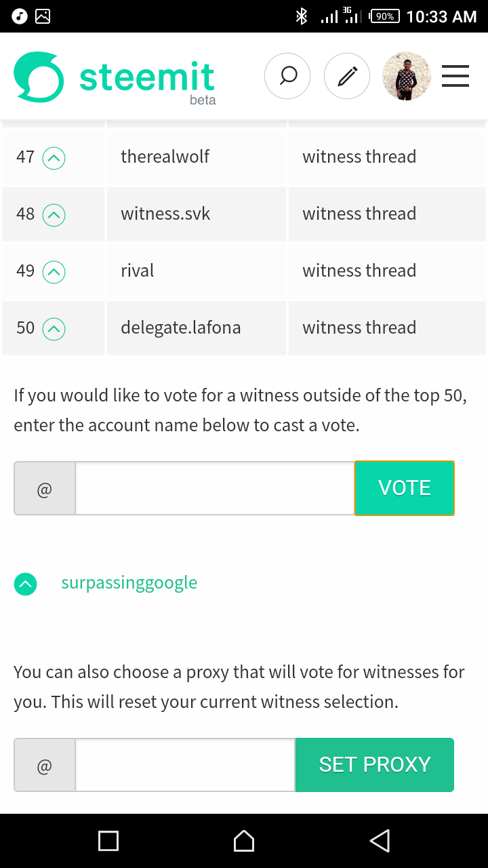The height and width of the screenshot is (868, 488).
Task: Upvote witness delegate.lafona at rank 50
Action: (x=54, y=330)
